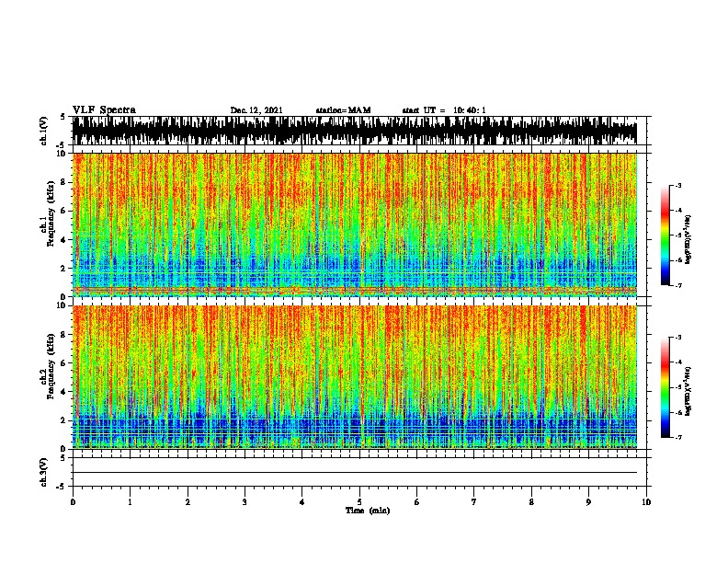The image size is (728, 563).
Task: Click the time axis tick label "7"
Action: coord(474,502)
